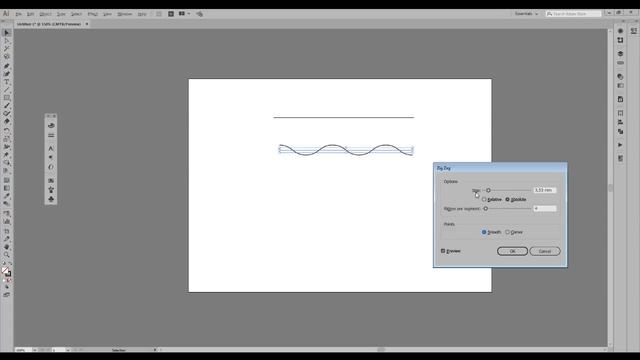Open the artboard navigation dropdown

point(68,350)
